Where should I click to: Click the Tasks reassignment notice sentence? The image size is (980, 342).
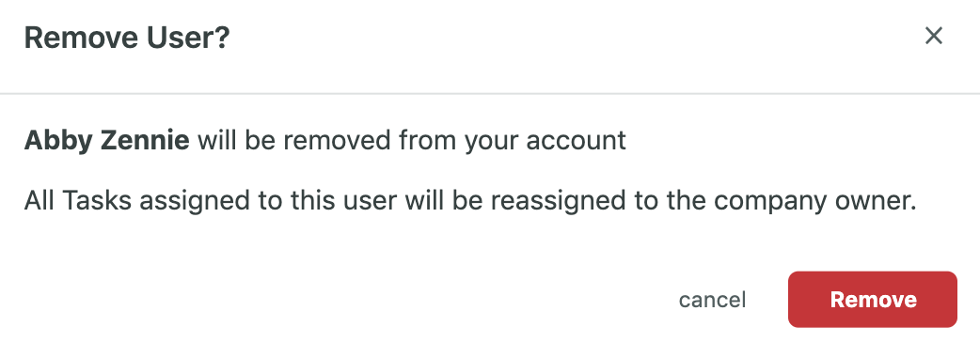[470, 201]
